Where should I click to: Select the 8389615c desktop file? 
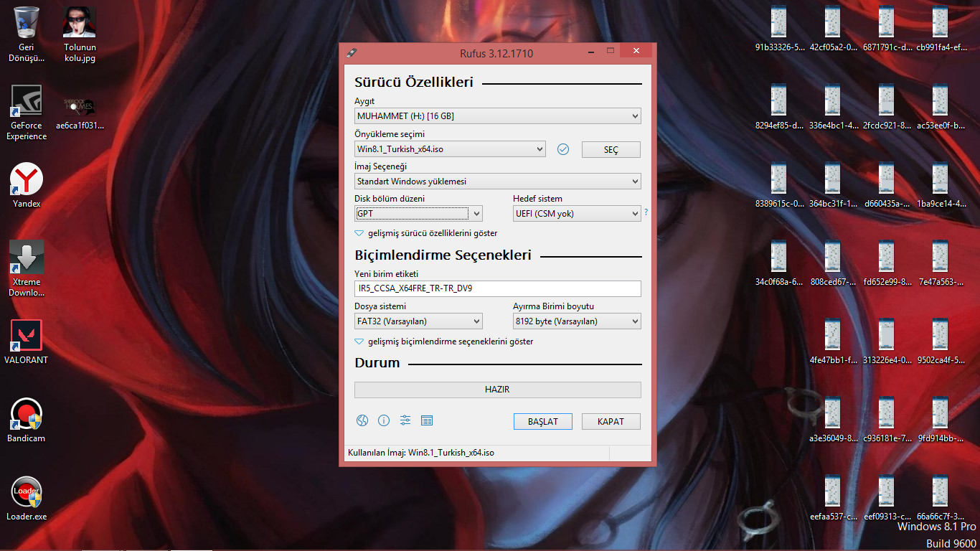(780, 186)
